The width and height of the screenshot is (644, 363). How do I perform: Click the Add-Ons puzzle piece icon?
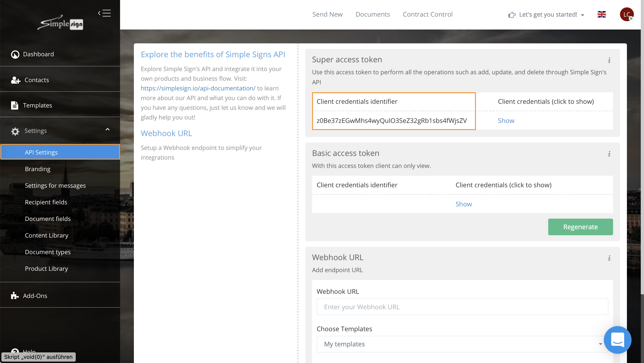coord(15,296)
